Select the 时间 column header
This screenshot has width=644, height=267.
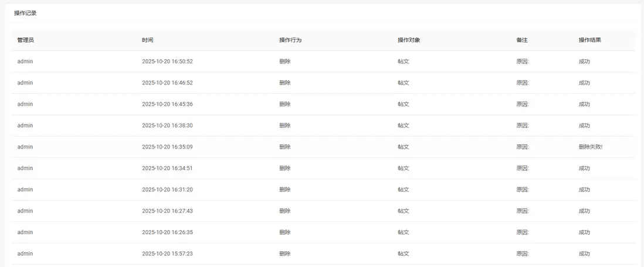coord(148,40)
